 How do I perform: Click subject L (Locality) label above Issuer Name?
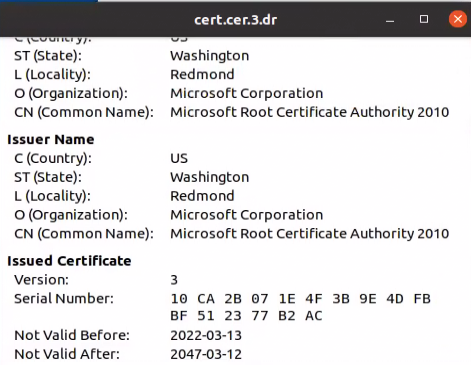pos(52,75)
